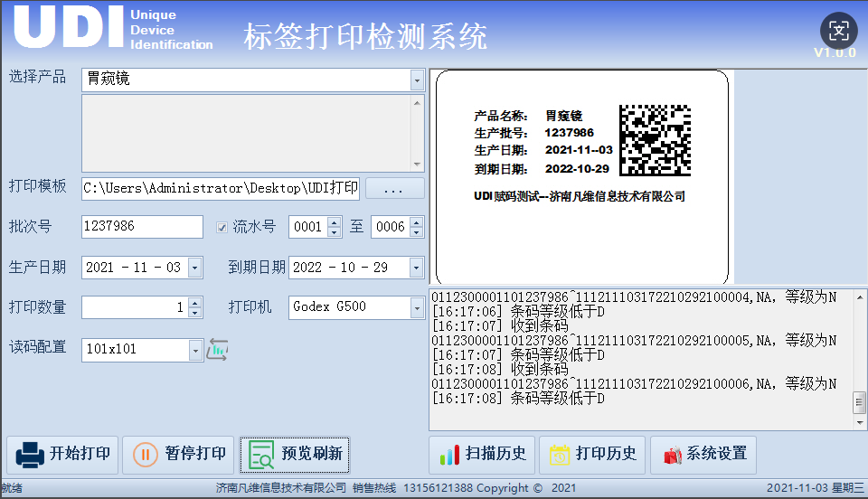The image size is (868, 499).
Task: Click the 系统设置 button label
Action: (x=717, y=454)
